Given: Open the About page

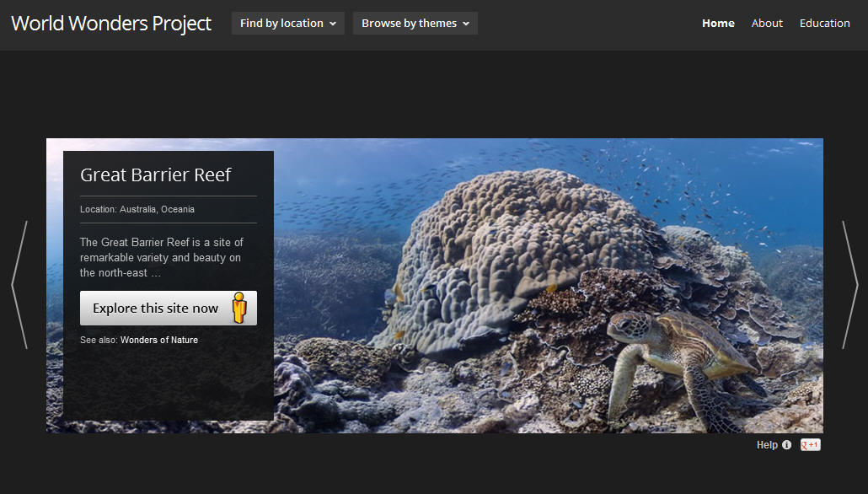Looking at the screenshot, I should point(767,24).
